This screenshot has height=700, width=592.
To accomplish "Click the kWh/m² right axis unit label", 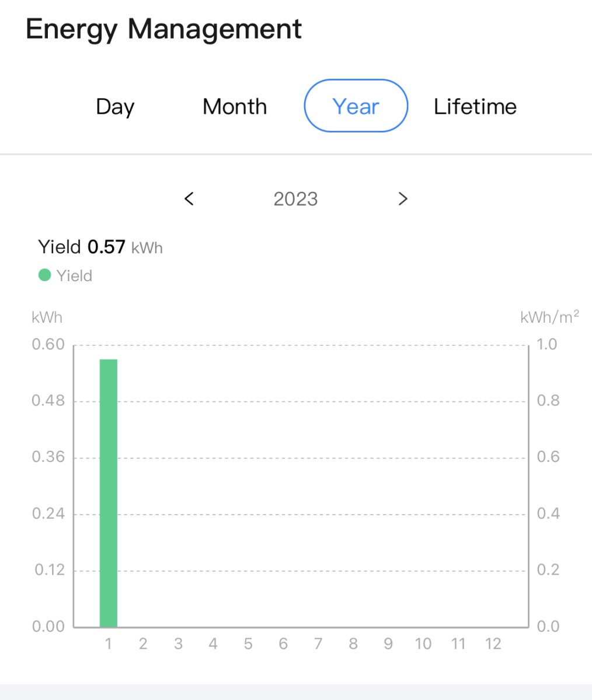I will pos(549,317).
